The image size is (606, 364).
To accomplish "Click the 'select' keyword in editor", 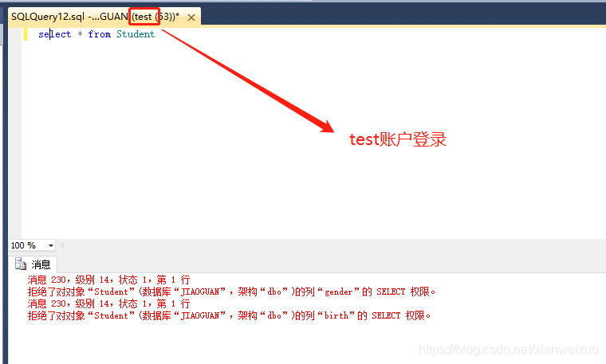I will click(x=54, y=34).
